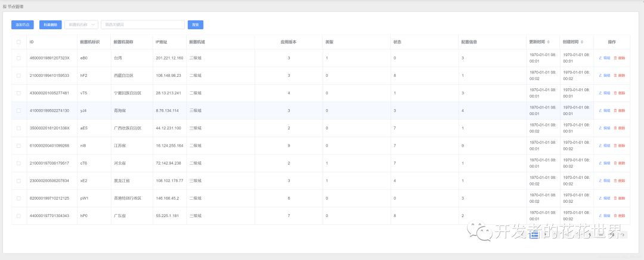Tick the checkbox for row 820000199710212125

tap(18, 199)
